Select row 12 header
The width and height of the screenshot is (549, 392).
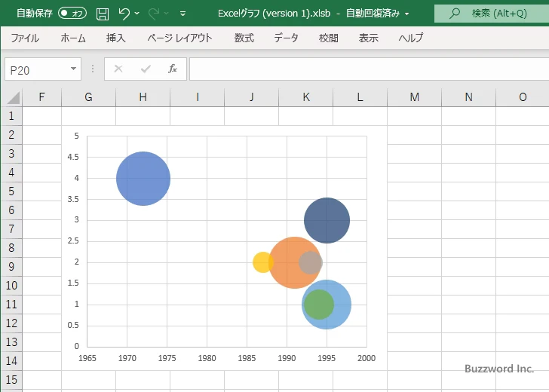tap(11, 323)
